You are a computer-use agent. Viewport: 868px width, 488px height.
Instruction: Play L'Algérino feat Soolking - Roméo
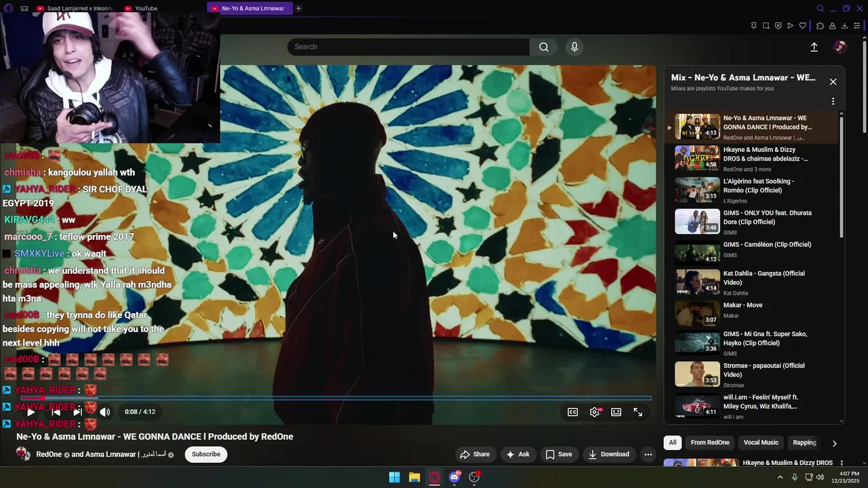(751, 190)
